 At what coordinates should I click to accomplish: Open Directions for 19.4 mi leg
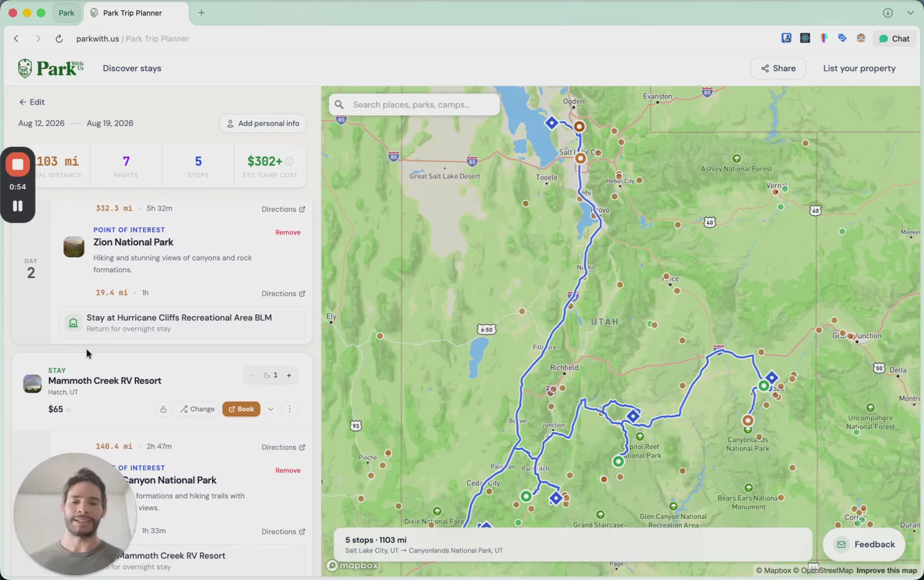(283, 294)
